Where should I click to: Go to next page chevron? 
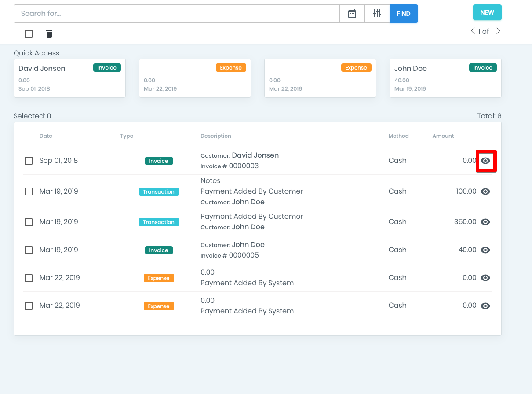(x=498, y=31)
